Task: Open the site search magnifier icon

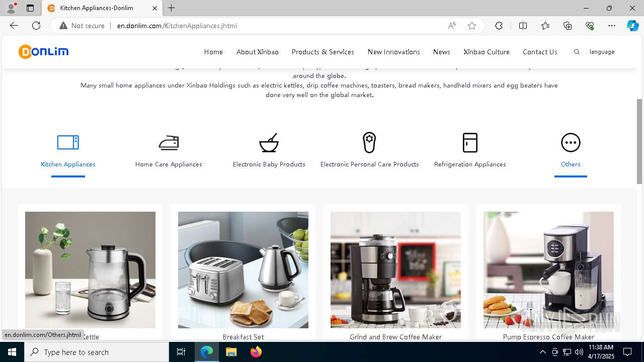Action: click(x=577, y=52)
